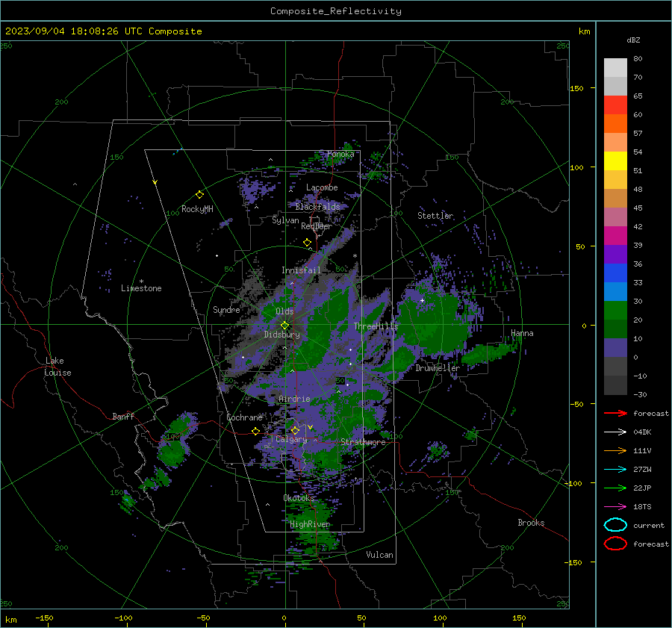Click the -30 dBZ value label
This screenshot has width=672, height=628.
[640, 394]
